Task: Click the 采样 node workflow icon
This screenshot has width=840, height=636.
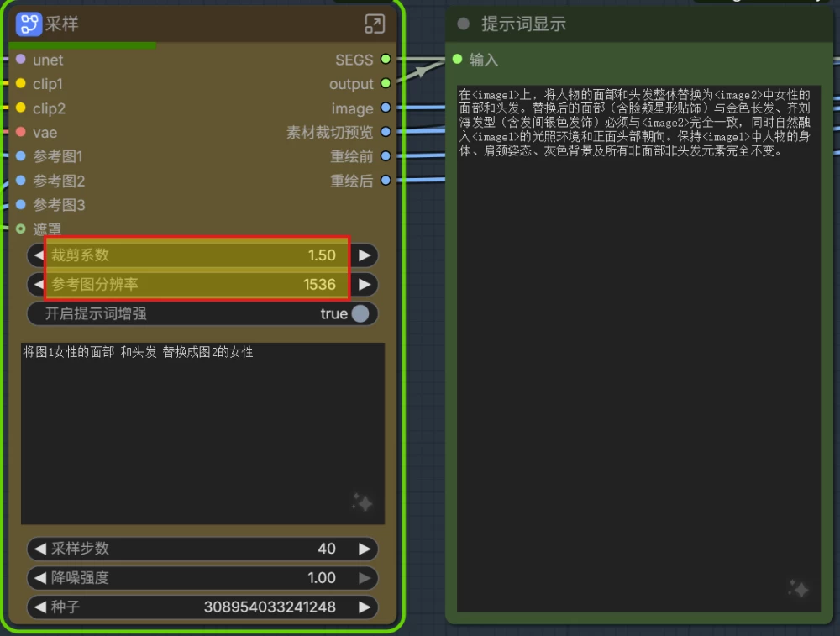Action: (x=29, y=24)
